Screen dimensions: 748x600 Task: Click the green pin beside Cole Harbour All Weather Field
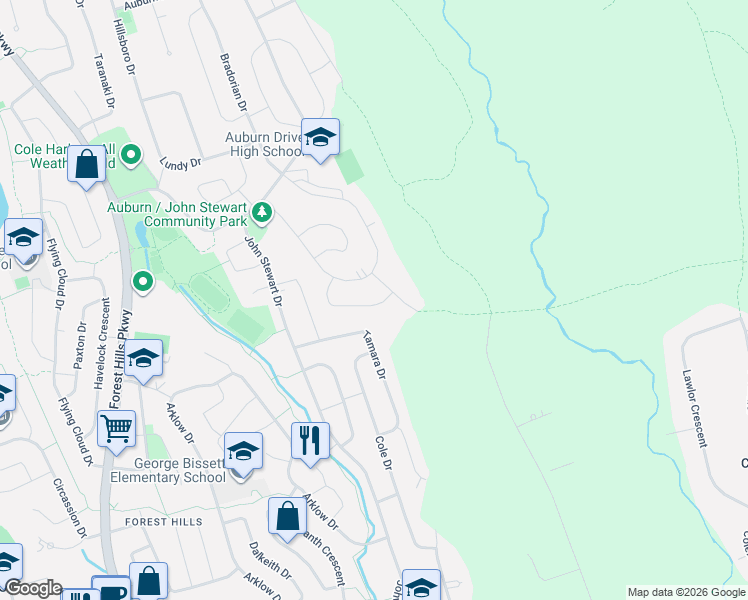[x=131, y=155]
